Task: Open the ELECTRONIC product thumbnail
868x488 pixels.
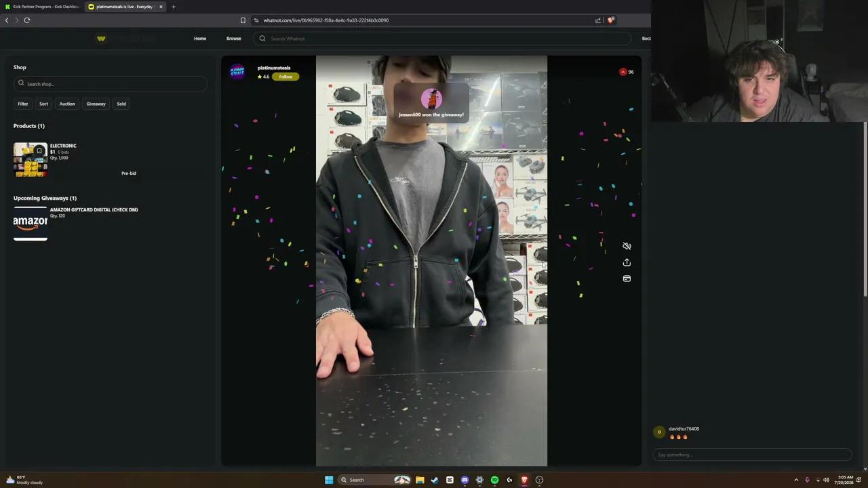Action: (31, 160)
